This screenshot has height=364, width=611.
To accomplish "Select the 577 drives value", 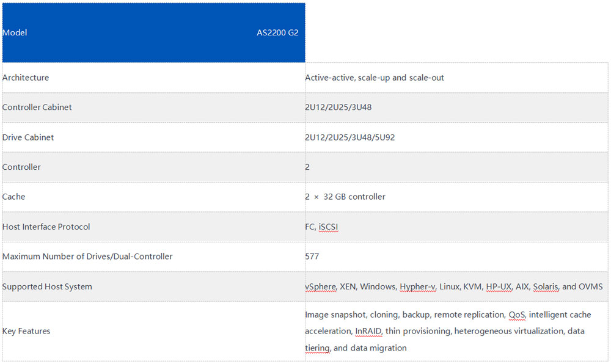I will [312, 256].
